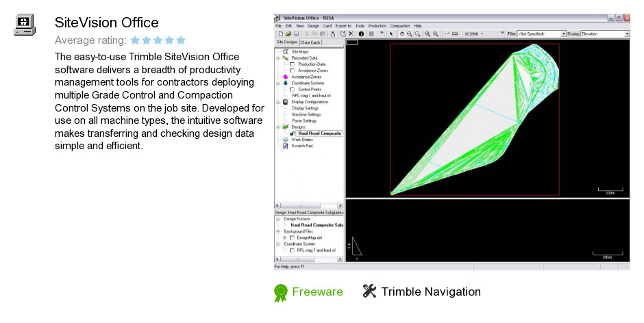Click the lock icon beside Haul Road Composite

coord(292,133)
